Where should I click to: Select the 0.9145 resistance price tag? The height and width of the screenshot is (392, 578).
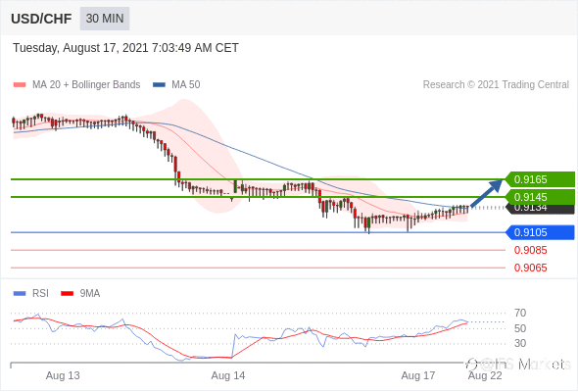540,197
